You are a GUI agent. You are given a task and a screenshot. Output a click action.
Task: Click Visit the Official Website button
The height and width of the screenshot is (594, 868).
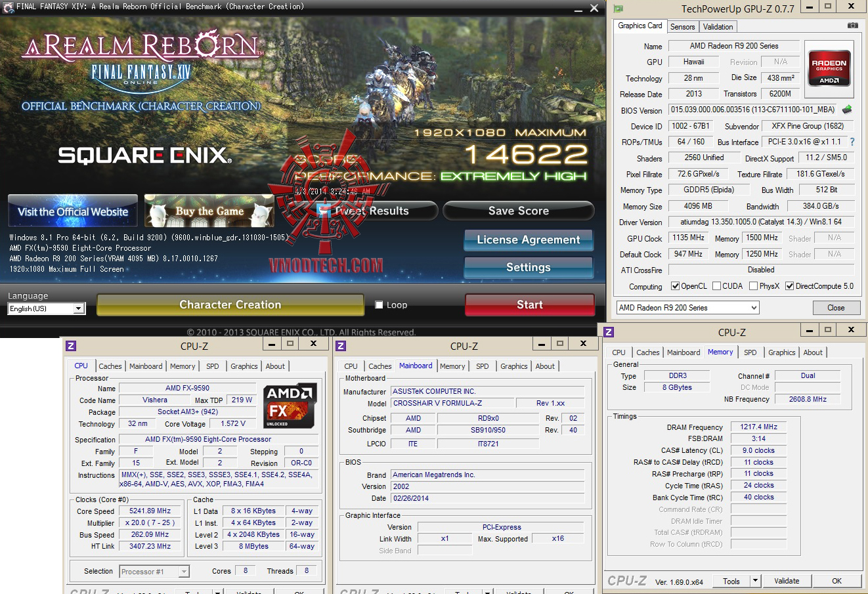point(73,211)
